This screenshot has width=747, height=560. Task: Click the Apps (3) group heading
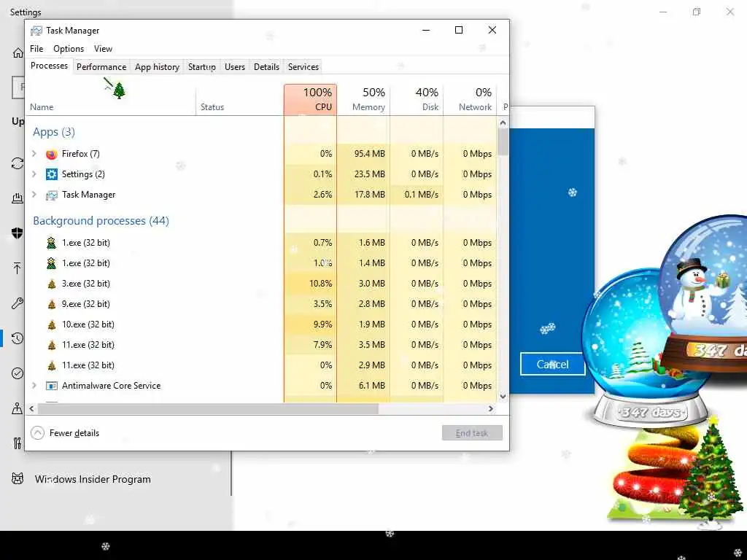pyautogui.click(x=54, y=132)
